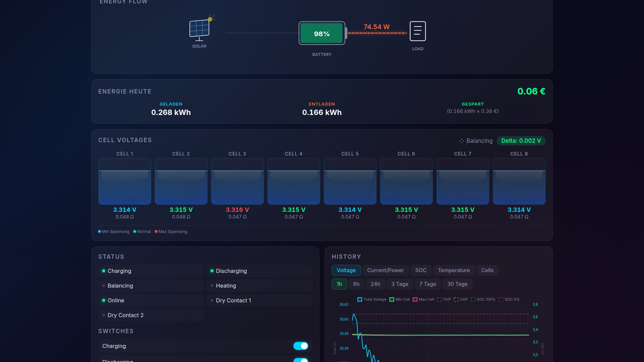Click the Delta 0.002 V badge
Viewport: 644px width, 362px height.
[x=521, y=141]
